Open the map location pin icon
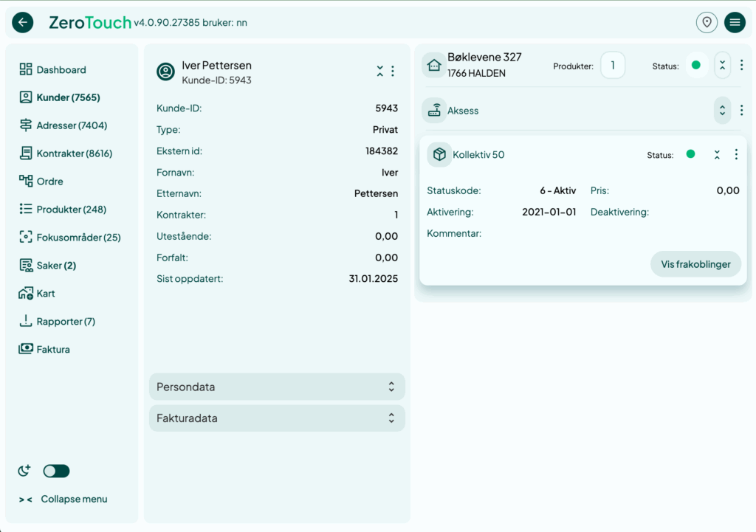This screenshot has width=756, height=532. coord(707,22)
